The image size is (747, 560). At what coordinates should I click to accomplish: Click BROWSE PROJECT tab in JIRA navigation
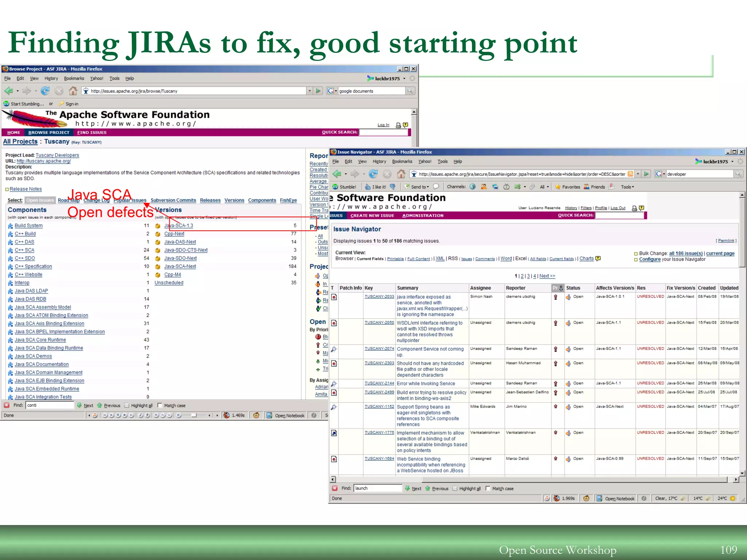click(49, 132)
